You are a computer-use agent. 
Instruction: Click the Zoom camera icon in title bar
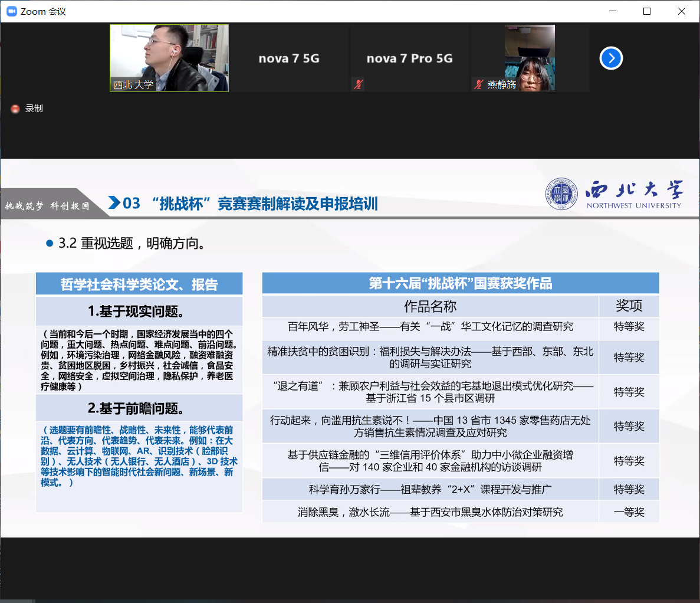(x=11, y=11)
